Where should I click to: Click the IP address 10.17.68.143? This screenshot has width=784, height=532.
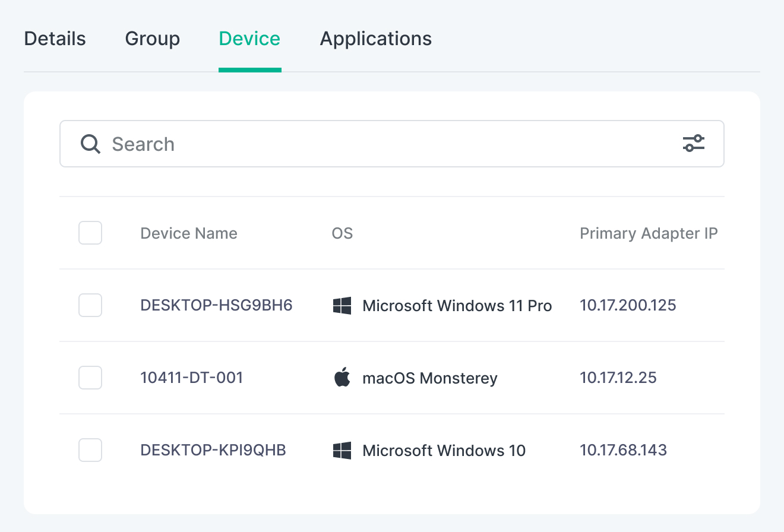(623, 450)
